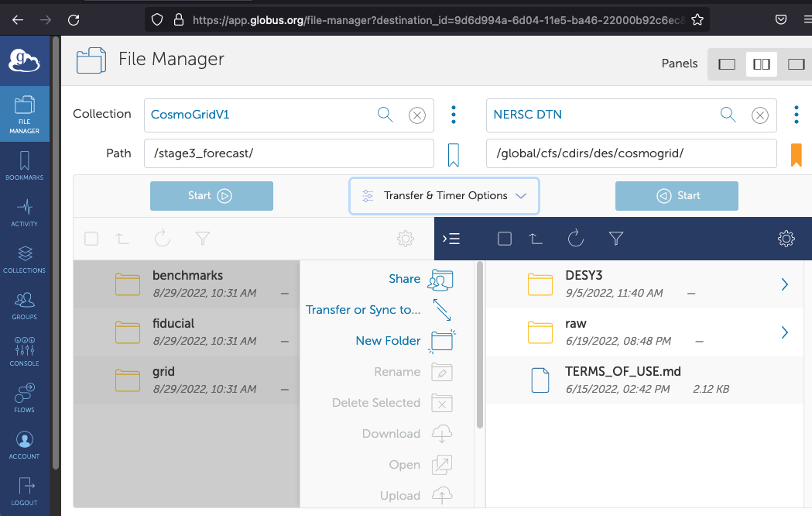
Task: Expand DESY3 folder with chevron
Action: [x=785, y=284]
